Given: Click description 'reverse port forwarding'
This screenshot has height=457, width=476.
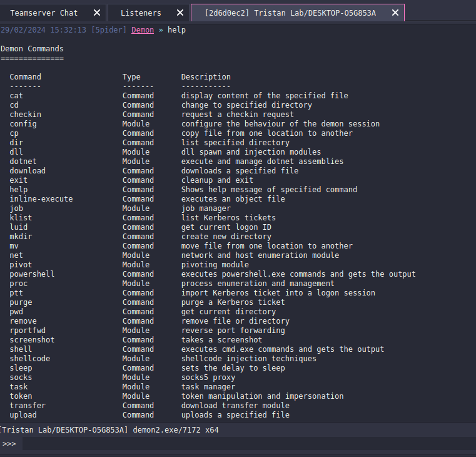Looking at the screenshot, I should pyautogui.click(x=233, y=331).
